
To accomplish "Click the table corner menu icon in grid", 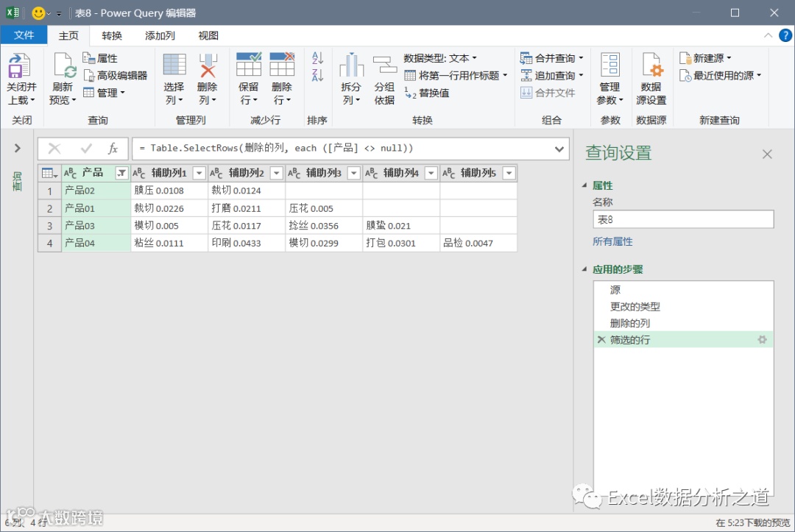I will click(49, 173).
